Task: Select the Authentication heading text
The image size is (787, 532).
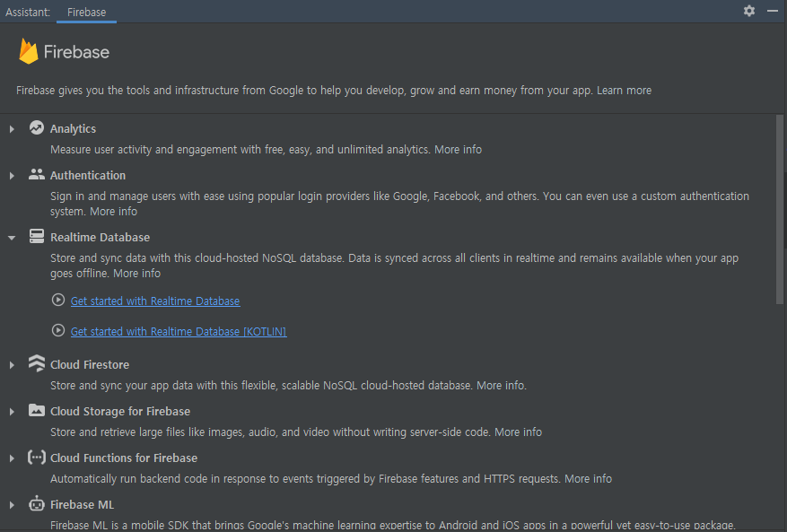Action: [x=88, y=176]
